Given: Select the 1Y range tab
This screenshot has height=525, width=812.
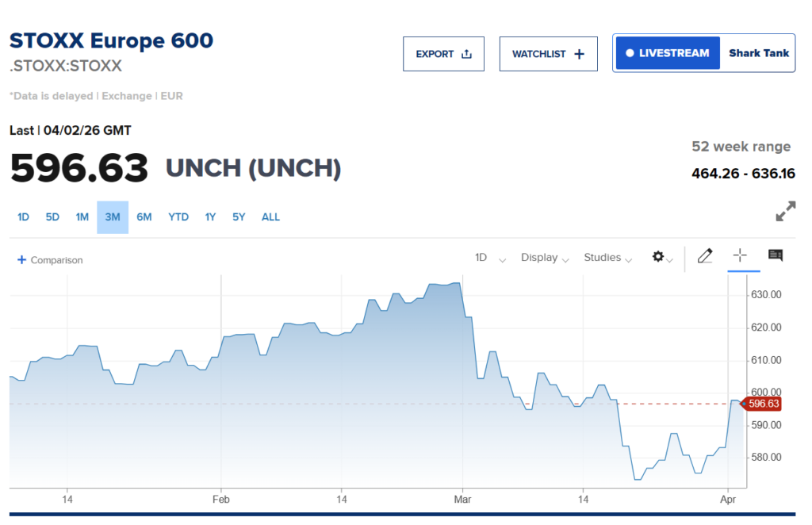Looking at the screenshot, I should point(210,217).
